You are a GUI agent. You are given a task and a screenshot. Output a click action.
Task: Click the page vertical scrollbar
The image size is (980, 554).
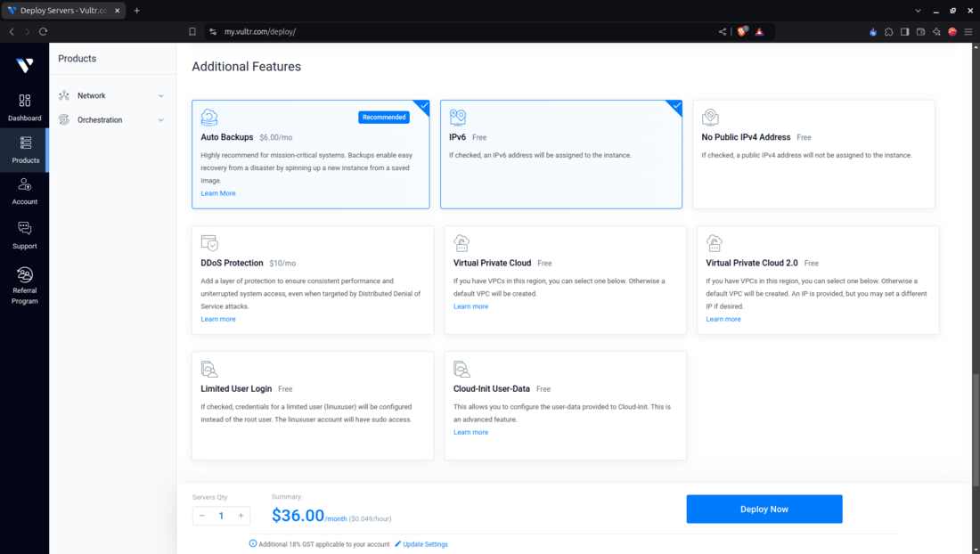975,429
